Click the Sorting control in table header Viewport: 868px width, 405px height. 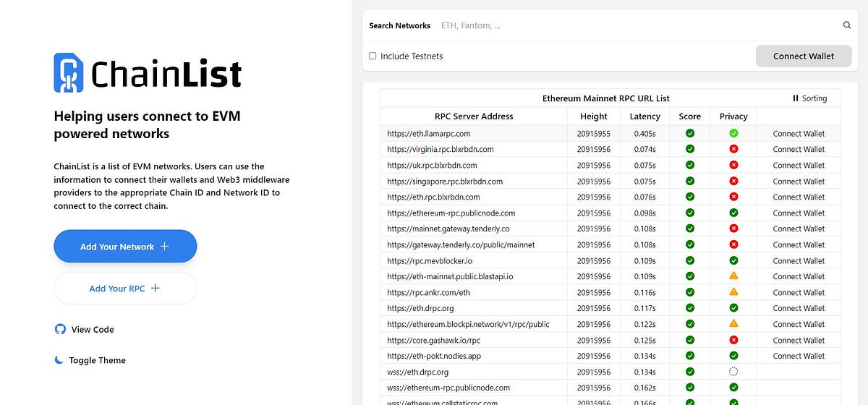coord(809,98)
